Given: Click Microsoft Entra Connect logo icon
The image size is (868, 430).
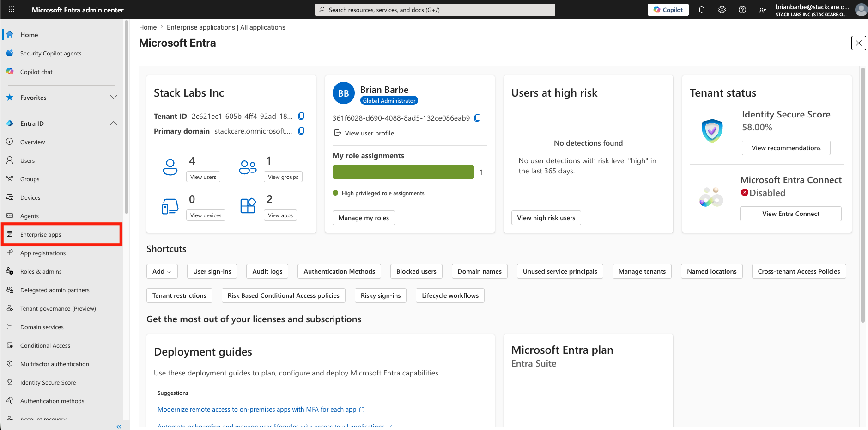Looking at the screenshot, I should click(711, 197).
